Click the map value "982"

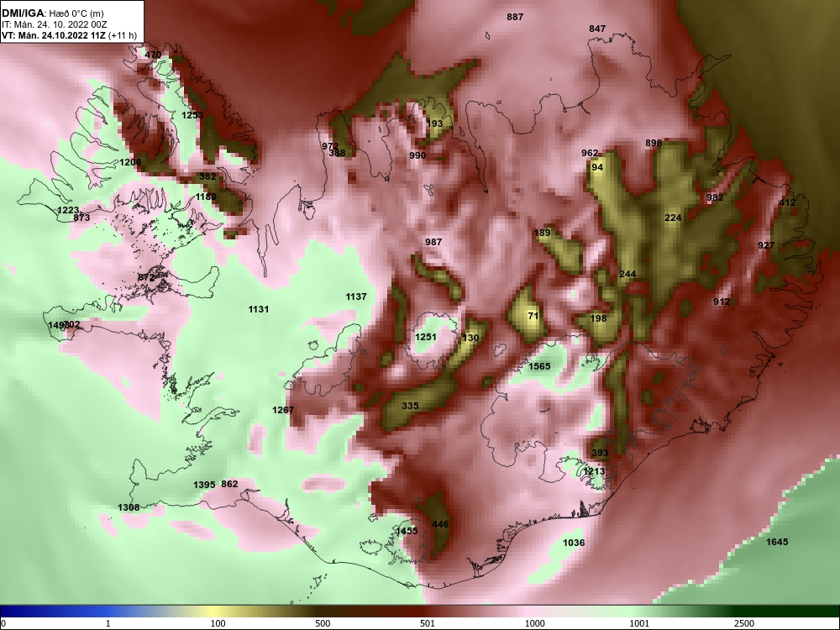click(x=715, y=197)
